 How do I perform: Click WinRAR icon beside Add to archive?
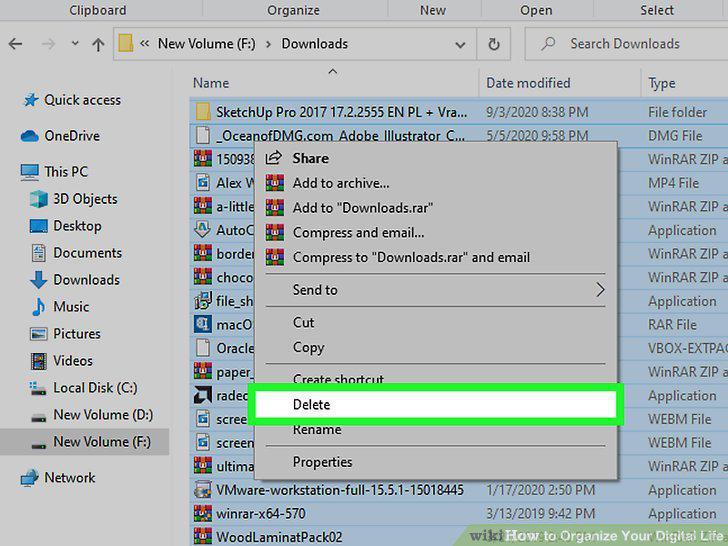(275, 183)
